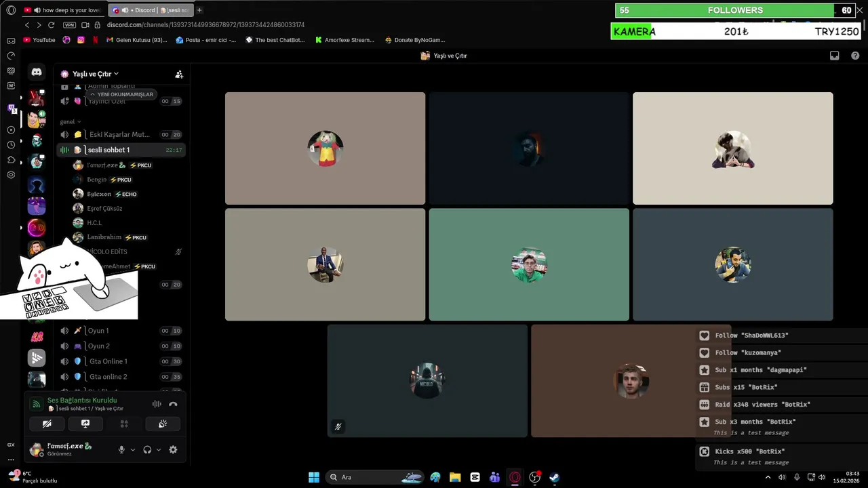Open output device options arrow beside headphones
Viewport: 868px width, 488px height.
pyautogui.click(x=159, y=449)
